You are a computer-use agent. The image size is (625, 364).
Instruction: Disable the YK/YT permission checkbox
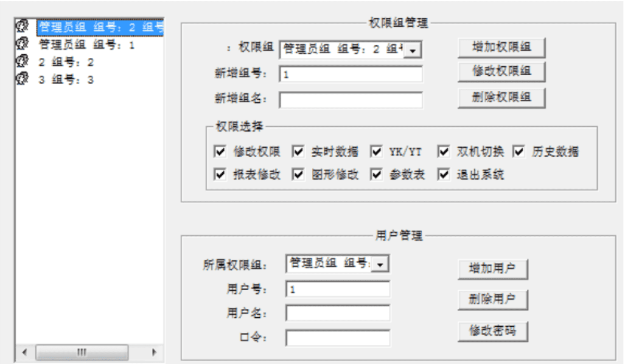[376, 151]
